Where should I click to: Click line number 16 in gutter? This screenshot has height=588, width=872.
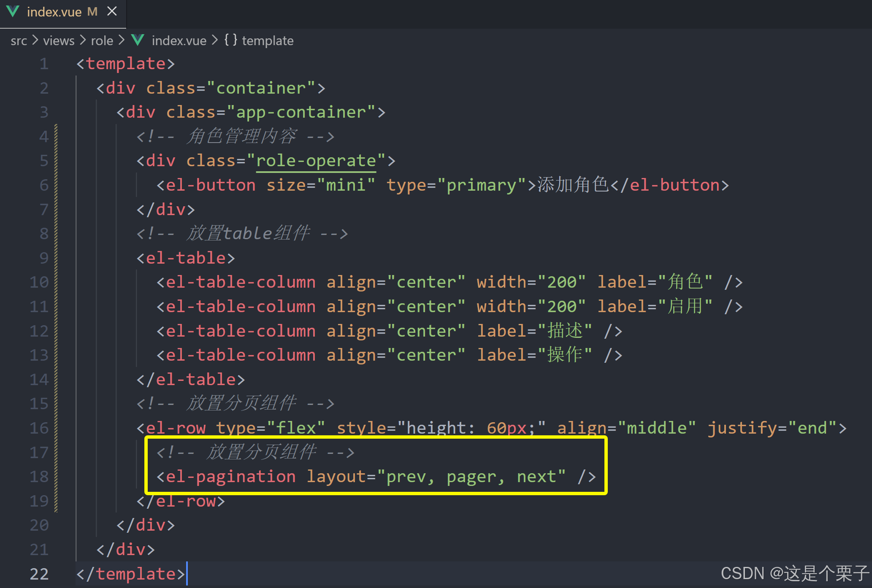(39, 429)
